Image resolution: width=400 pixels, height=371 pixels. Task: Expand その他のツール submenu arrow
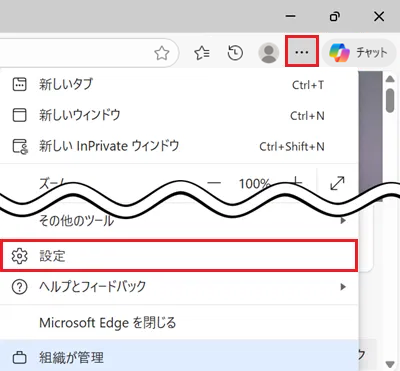(x=343, y=221)
